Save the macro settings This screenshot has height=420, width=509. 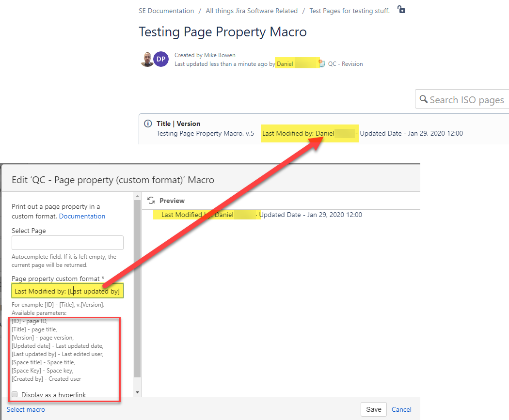coord(374,409)
